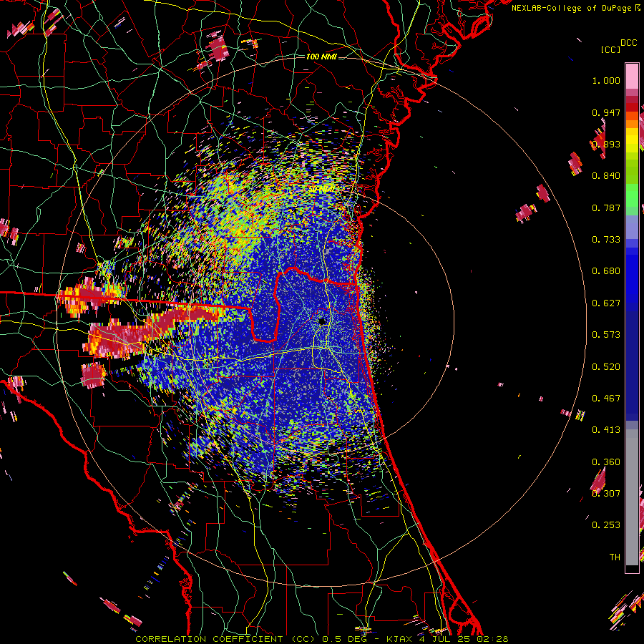Click the 100 NMI range ring label
Viewport: 644px width, 644px height.
pyautogui.click(x=321, y=57)
